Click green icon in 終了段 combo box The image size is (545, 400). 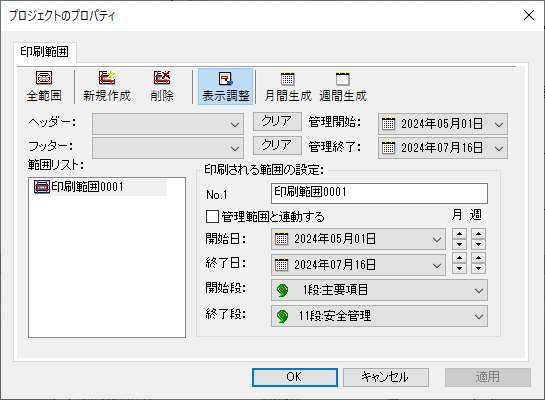283,316
